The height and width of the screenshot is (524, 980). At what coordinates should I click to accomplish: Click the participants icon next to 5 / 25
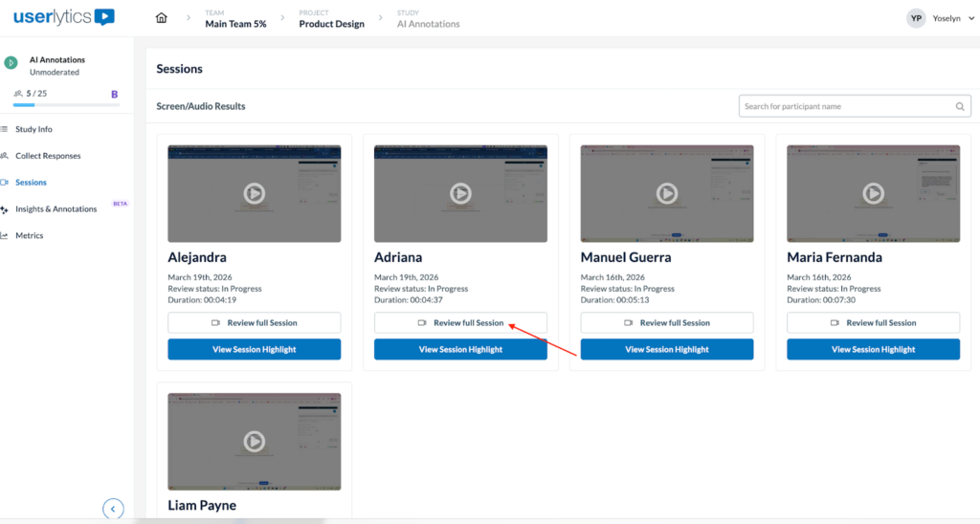18,94
